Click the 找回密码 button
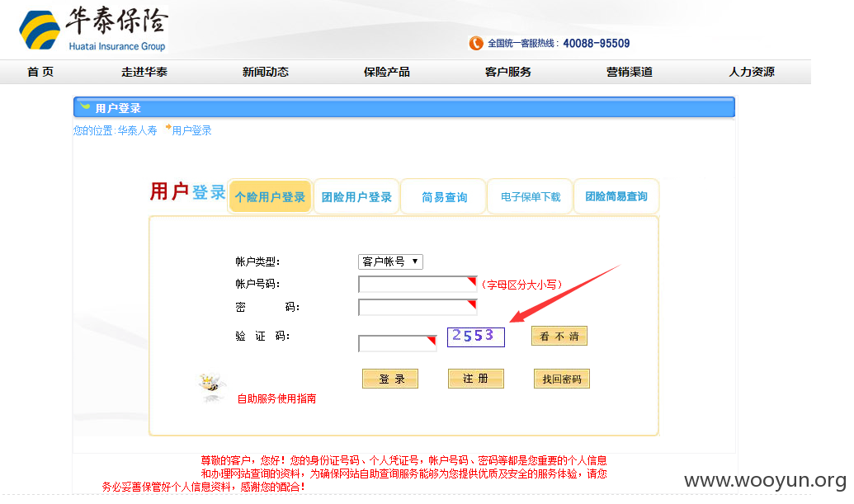 pos(562,379)
